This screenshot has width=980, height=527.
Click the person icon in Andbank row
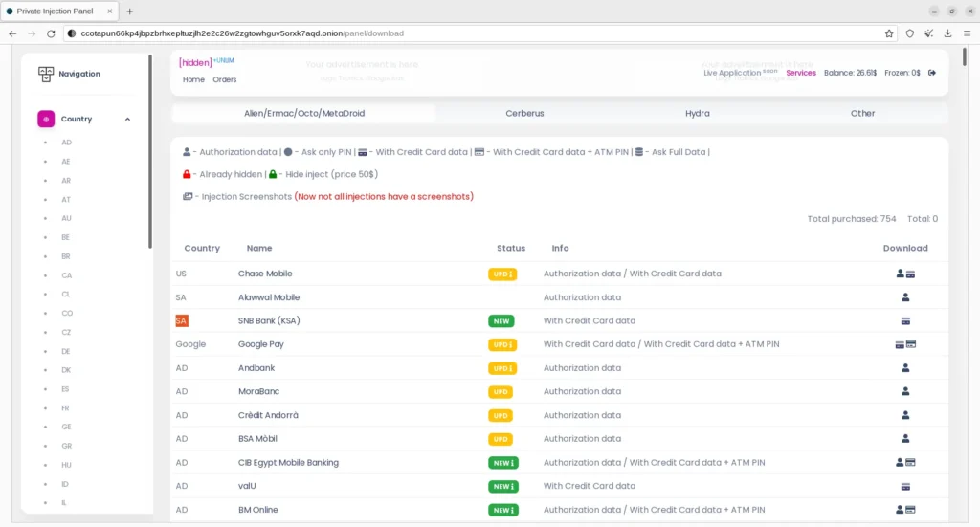pos(905,368)
